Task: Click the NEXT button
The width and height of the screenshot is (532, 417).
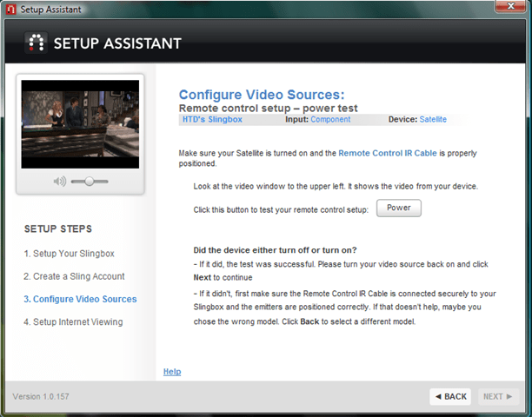Action: point(497,396)
